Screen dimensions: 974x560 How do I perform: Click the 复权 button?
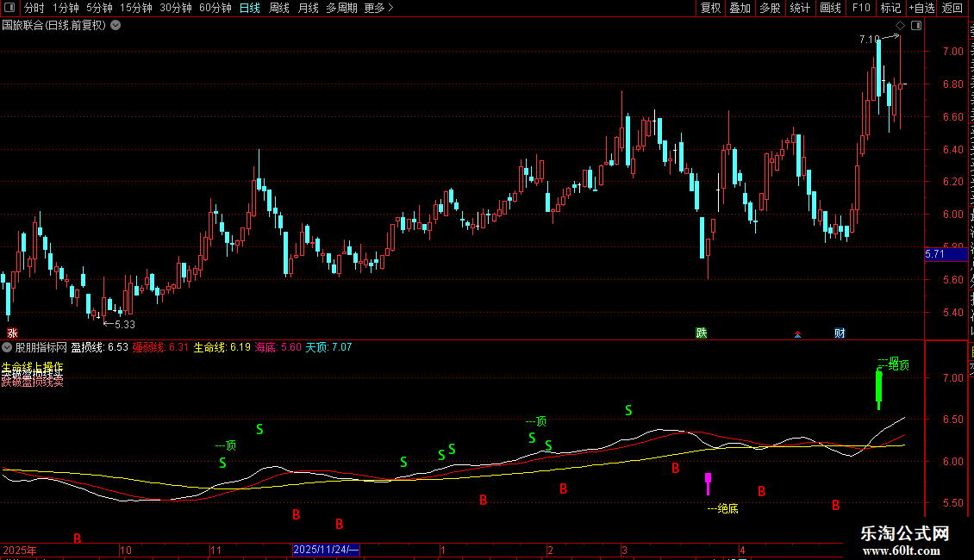(710, 8)
